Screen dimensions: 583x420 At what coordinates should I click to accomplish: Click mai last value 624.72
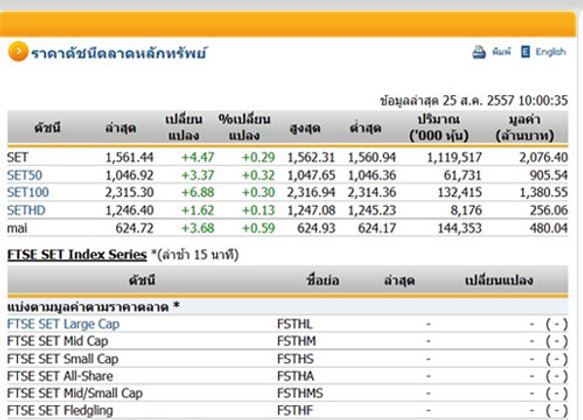click(x=134, y=228)
